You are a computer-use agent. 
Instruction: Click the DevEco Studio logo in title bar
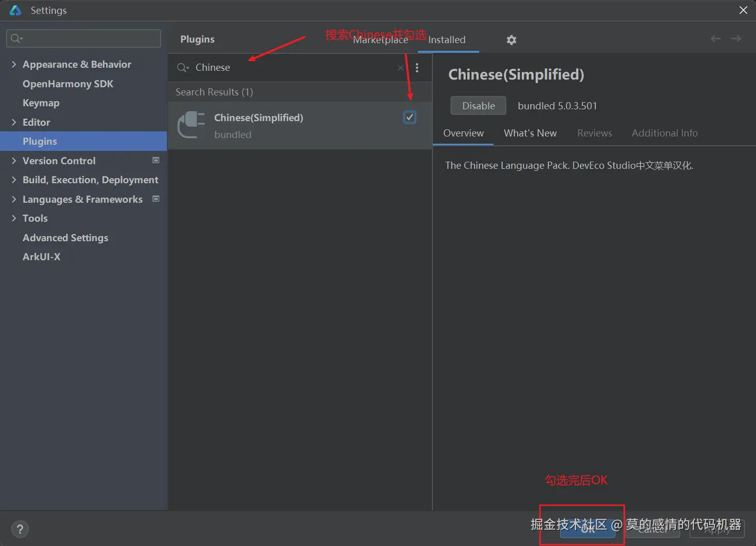coord(15,10)
